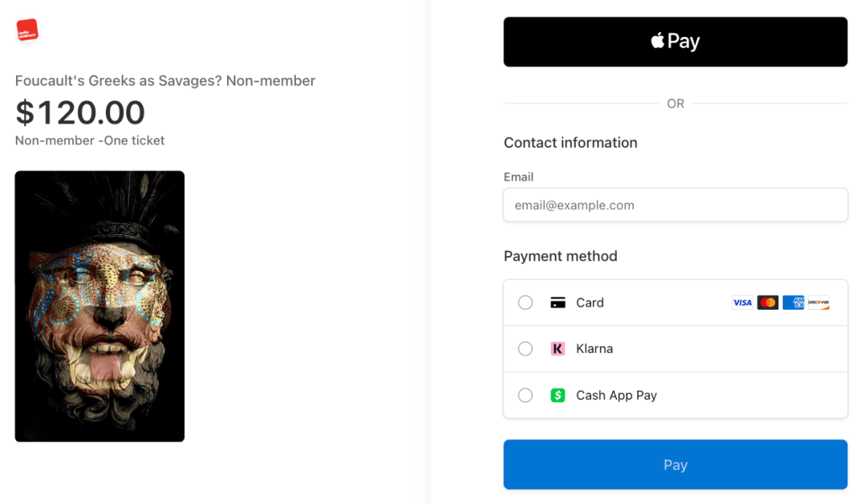Select the Card radio button

click(525, 302)
